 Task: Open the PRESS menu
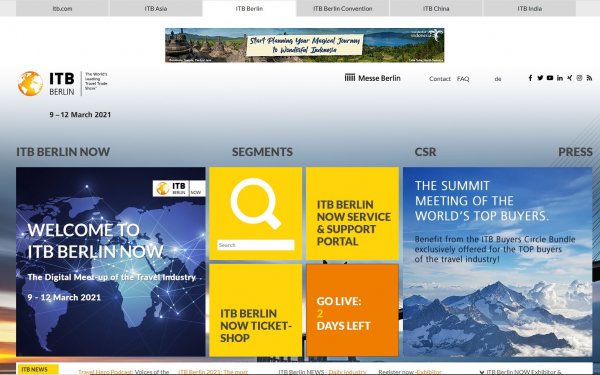(575, 152)
